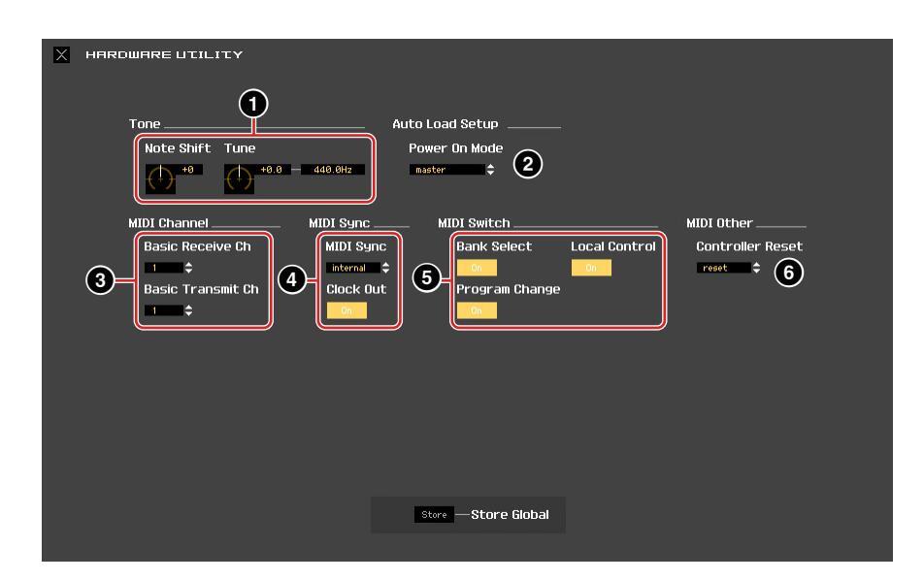The height and width of the screenshot is (581, 924).
Task: Turn off Local Control
Action: coord(590,268)
